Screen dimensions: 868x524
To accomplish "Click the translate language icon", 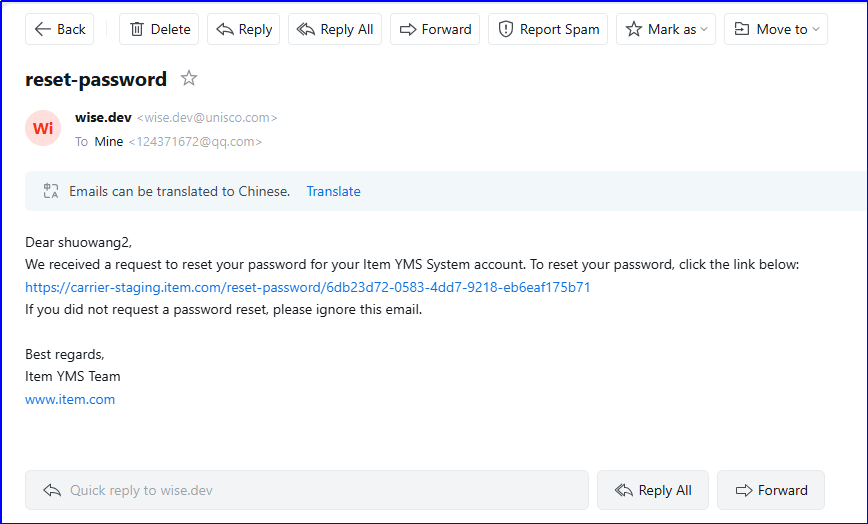I will pos(51,191).
